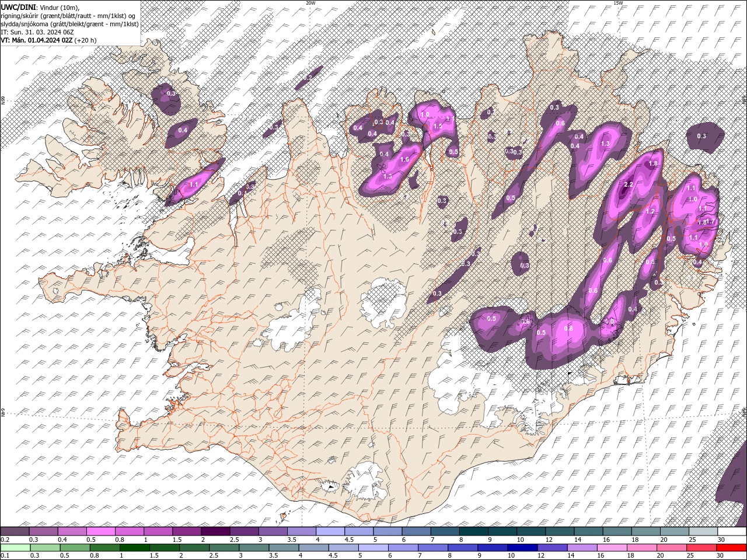Select bright pink top-row swatch labeled 0.5
Screen dimensions: 747x560
[100, 531]
